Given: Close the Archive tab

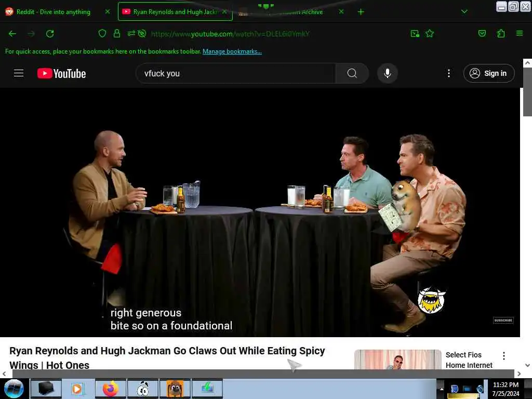Looking at the screenshot, I should (x=341, y=11).
